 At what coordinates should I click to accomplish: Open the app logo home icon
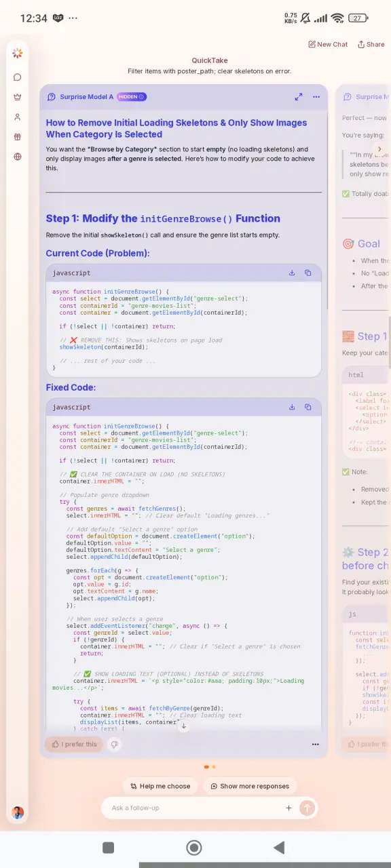point(18,53)
